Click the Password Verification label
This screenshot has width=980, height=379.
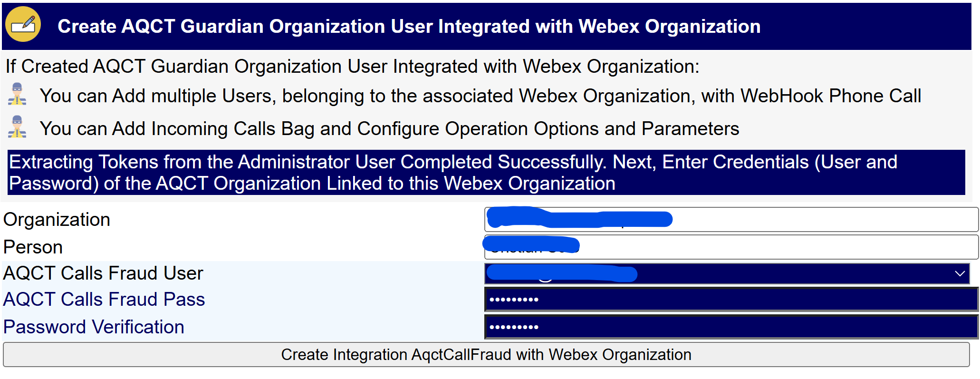94,327
